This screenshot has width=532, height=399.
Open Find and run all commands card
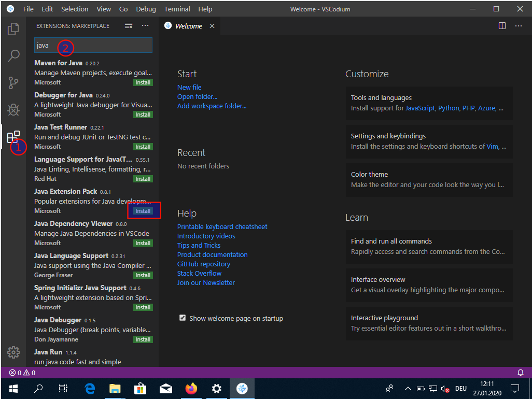[429, 247]
